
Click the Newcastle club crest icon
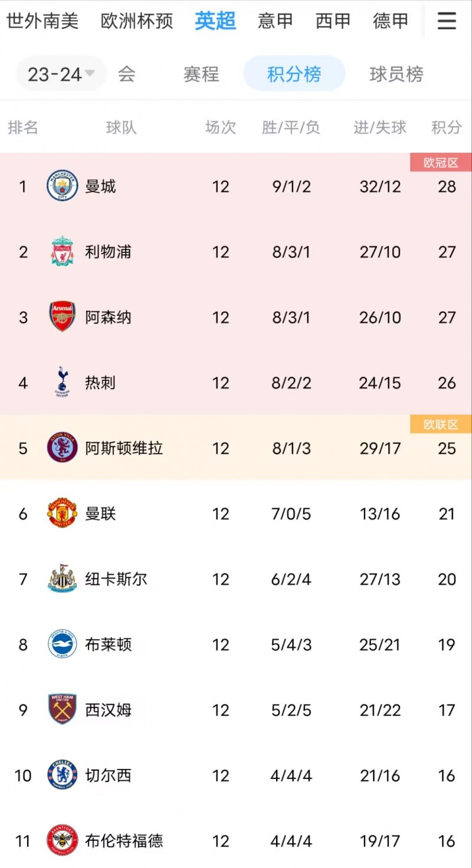point(61,579)
